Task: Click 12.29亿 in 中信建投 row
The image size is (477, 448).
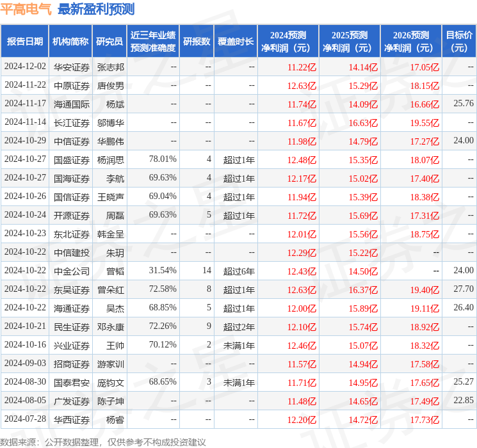Action: point(302,253)
